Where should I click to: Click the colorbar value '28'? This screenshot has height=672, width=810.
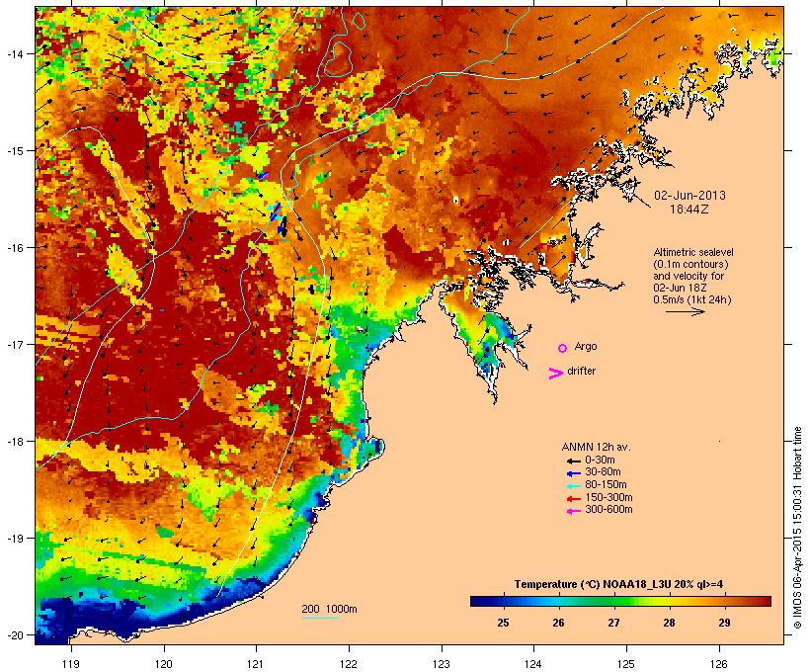[x=669, y=623]
